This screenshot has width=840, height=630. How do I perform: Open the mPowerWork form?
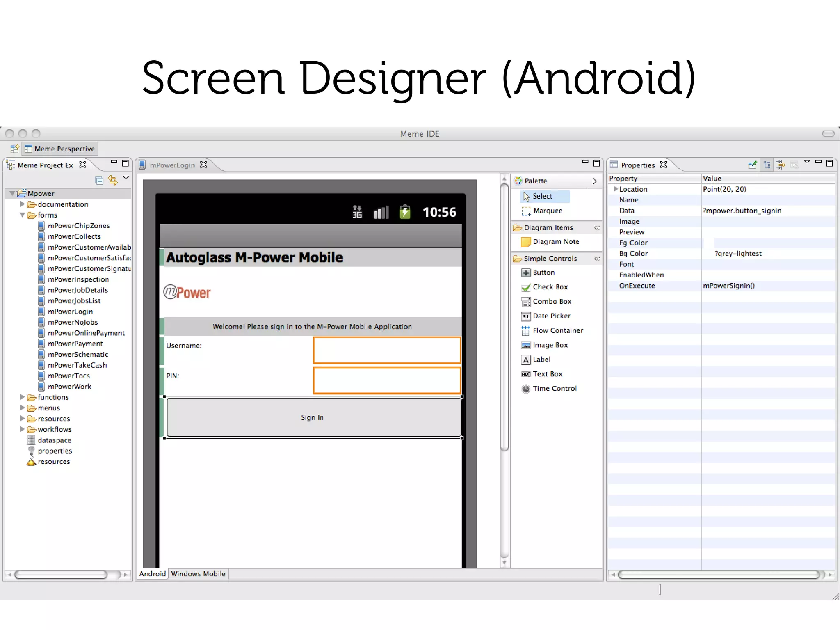(x=69, y=386)
